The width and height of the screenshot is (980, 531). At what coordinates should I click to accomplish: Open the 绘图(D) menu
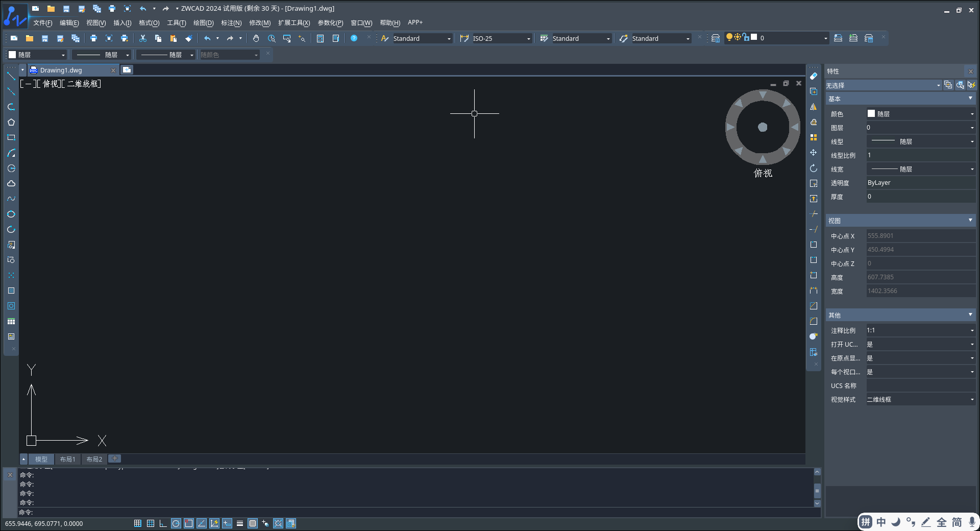coord(203,23)
